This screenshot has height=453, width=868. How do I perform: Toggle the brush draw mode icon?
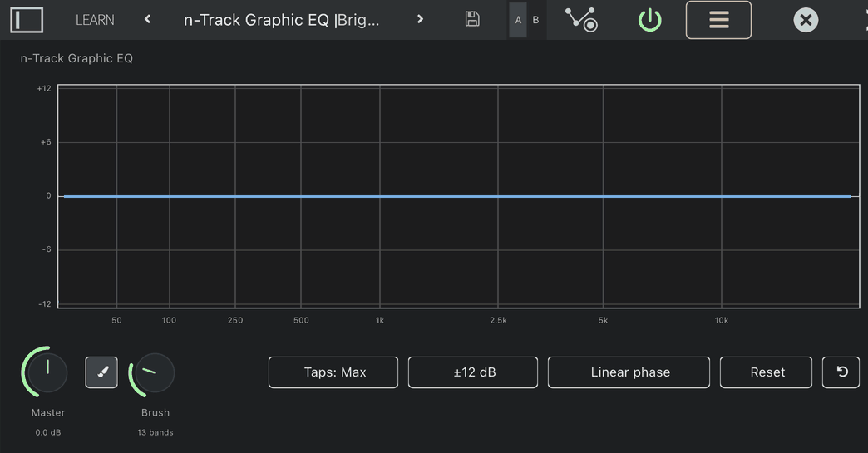pos(101,372)
